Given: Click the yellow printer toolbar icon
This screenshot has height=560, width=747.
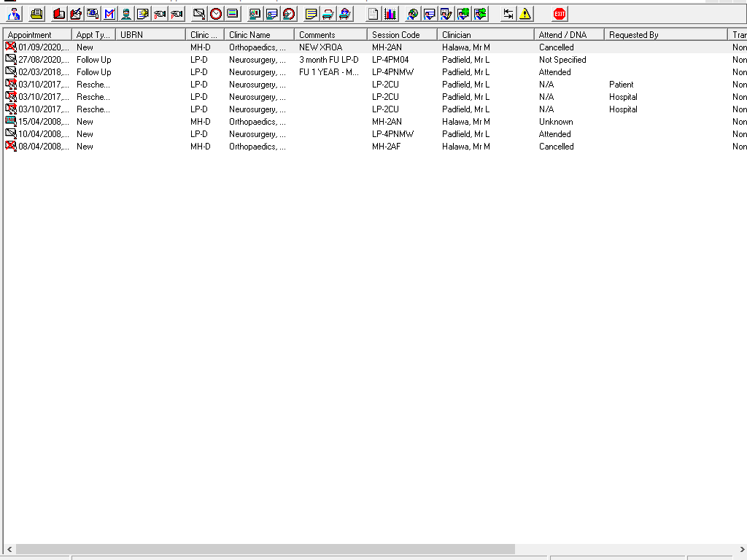Looking at the screenshot, I should coord(36,14).
